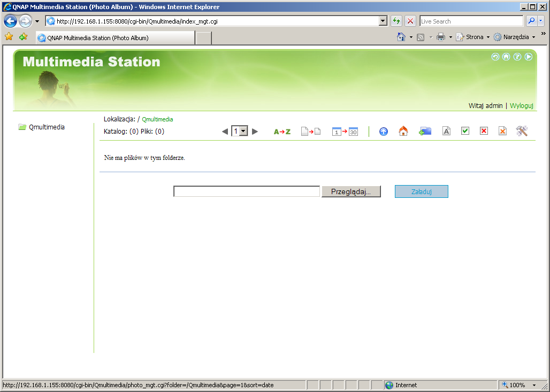
Task: Open recent pages dropdown next to Forward
Action: (x=37, y=21)
